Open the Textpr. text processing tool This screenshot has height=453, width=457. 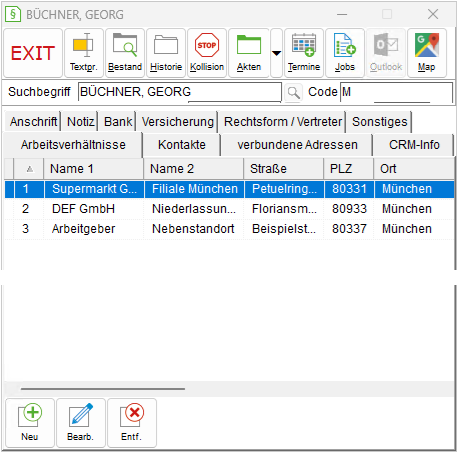84,53
